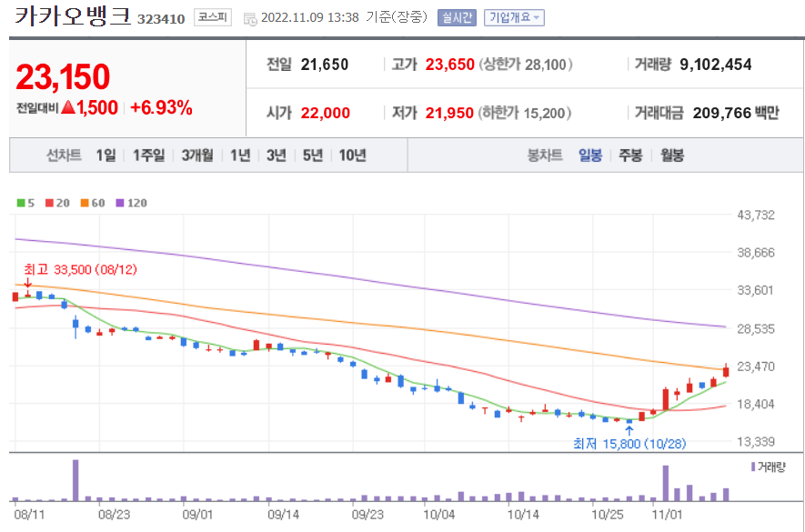This screenshot has height=532, width=805.
Task: Click the 시가 value 22,000
Action: pyautogui.click(x=326, y=113)
